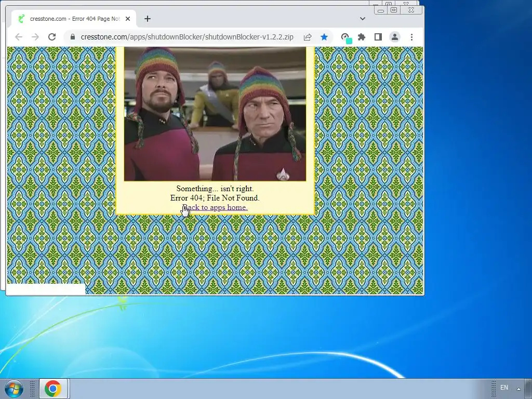Restore down the Chrome window
This screenshot has width=532, height=399.
tap(394, 10)
